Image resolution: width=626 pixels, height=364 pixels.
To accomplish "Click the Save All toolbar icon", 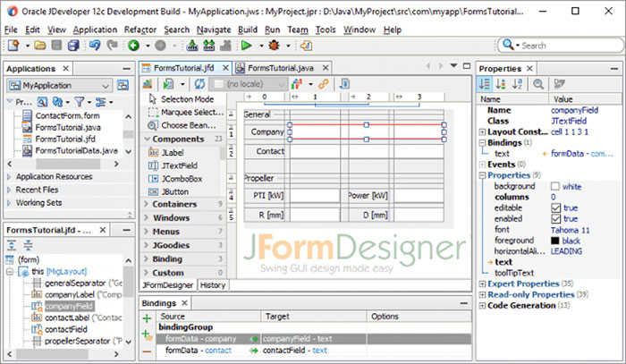I will [x=73, y=46].
